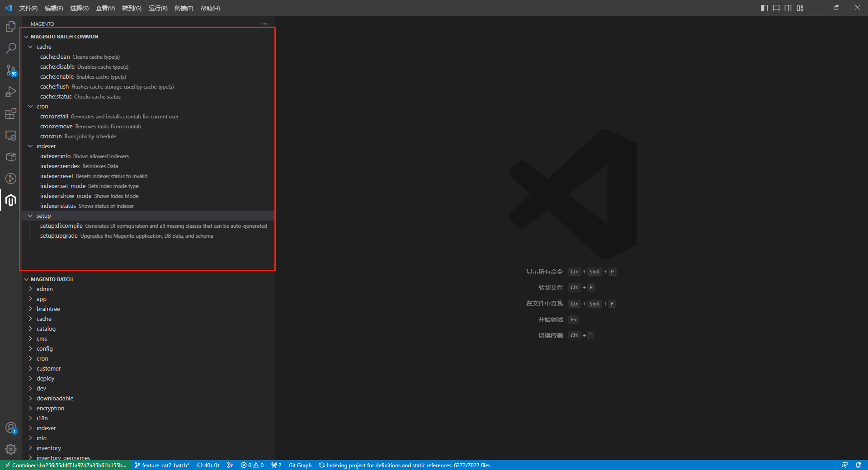
Task: Toggle bottom panel layout icon
Action: pos(776,8)
